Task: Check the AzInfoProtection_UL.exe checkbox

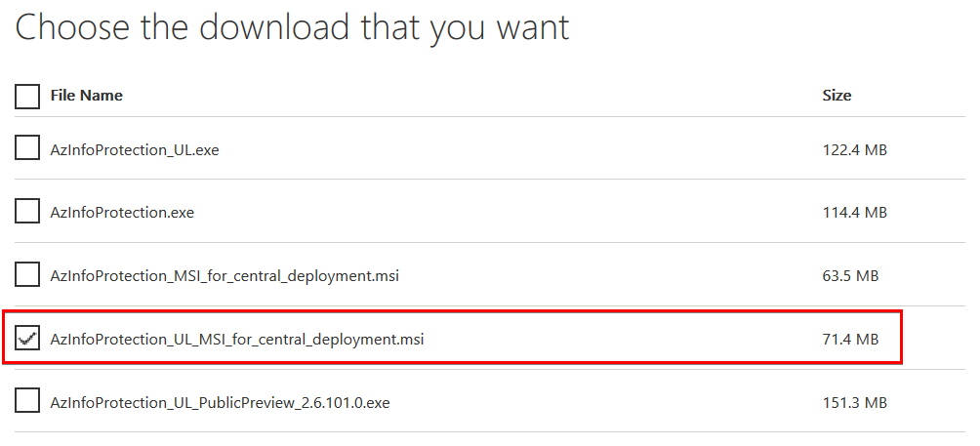Action: tap(27, 148)
